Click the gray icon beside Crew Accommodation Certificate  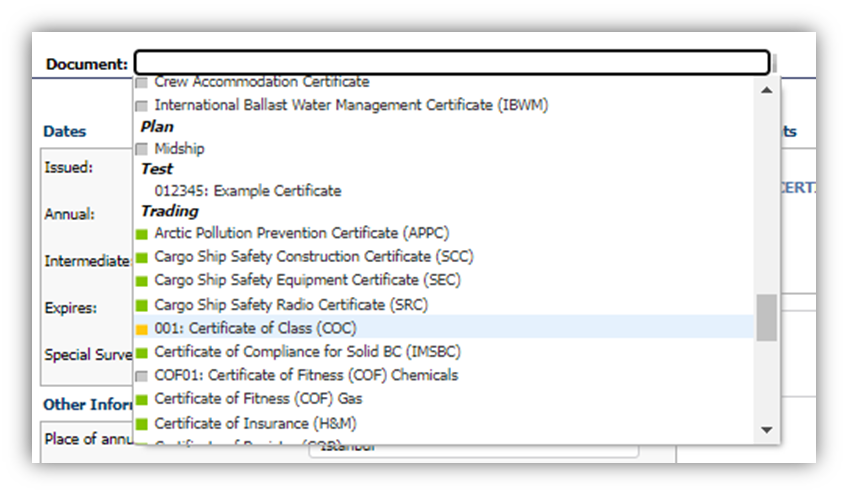tap(141, 82)
